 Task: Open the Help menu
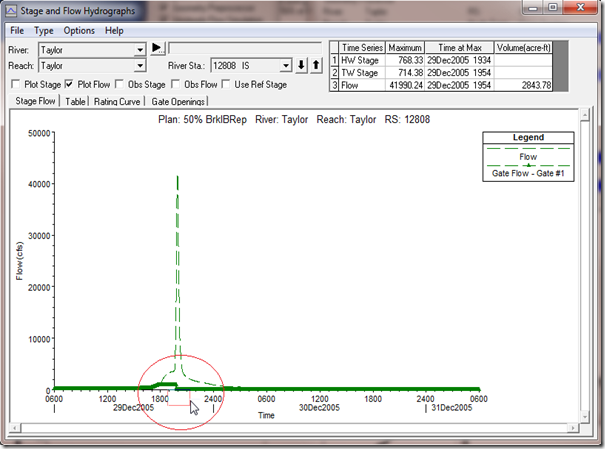(114, 30)
